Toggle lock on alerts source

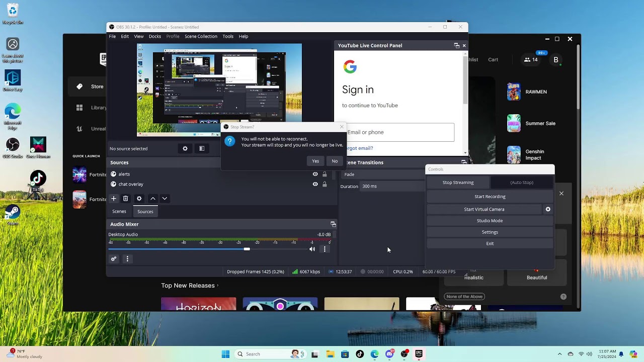(x=325, y=174)
